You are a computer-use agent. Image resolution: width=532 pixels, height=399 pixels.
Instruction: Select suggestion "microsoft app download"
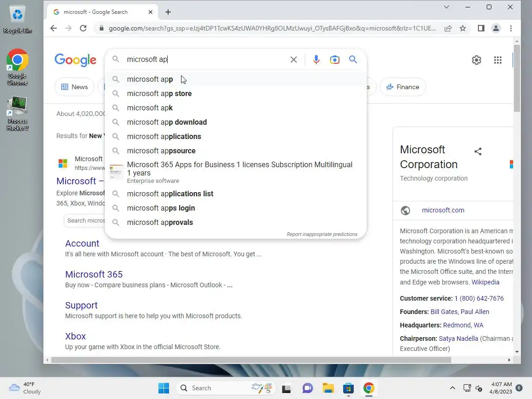[236, 122]
